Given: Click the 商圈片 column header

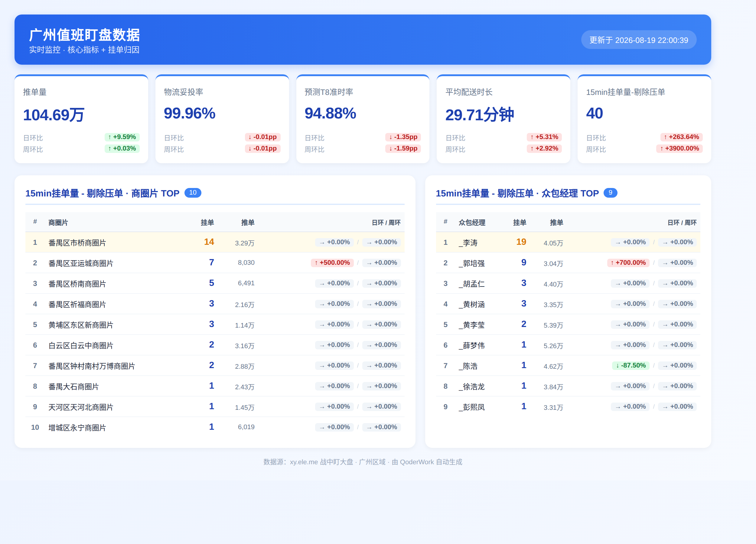Looking at the screenshot, I should [58, 222].
